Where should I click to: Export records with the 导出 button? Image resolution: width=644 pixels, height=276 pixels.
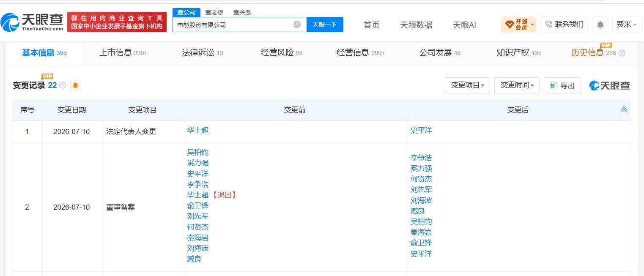click(562, 85)
